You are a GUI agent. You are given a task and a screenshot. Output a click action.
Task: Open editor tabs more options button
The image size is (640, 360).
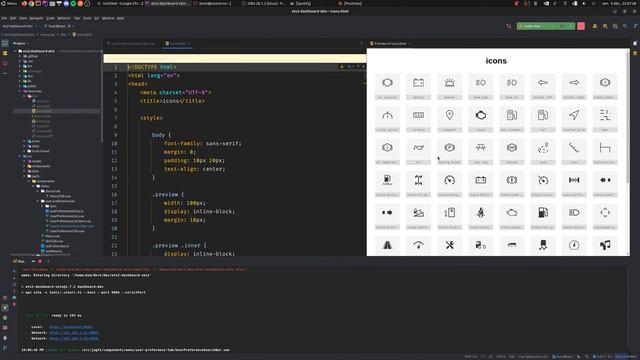click(361, 44)
